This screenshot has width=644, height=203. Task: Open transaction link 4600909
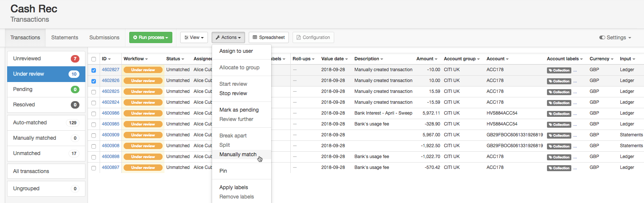(x=111, y=135)
